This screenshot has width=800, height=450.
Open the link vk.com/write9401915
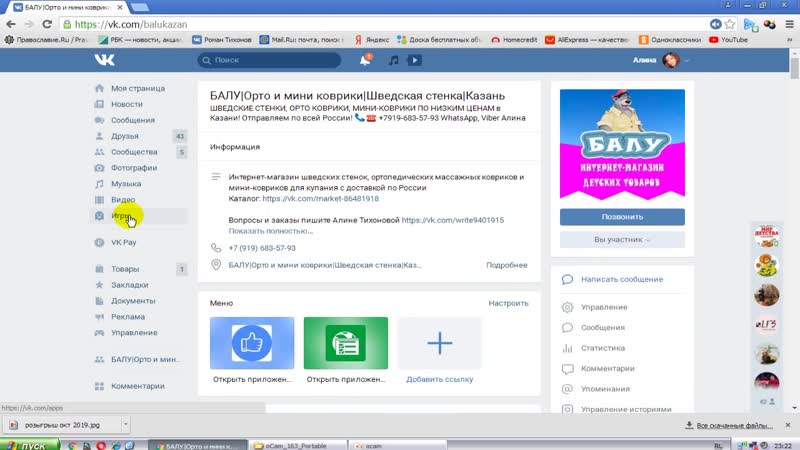coord(453,220)
